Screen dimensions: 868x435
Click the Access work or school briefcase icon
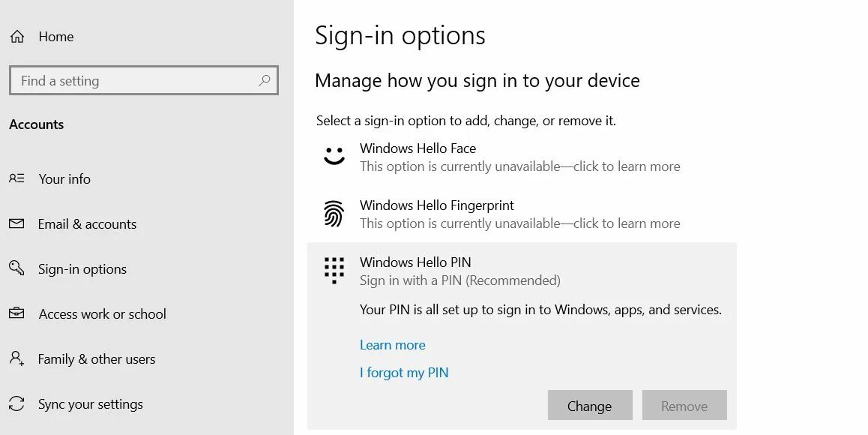coord(16,313)
